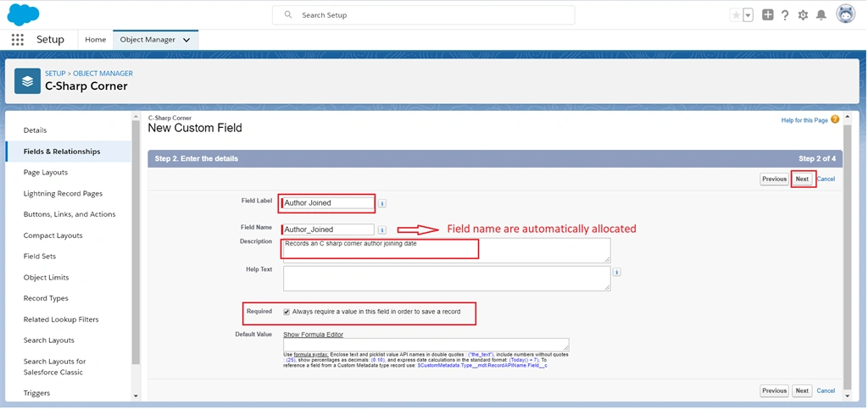Click the Help for this Page link
Image resolution: width=868 pixels, height=409 pixels.
point(804,120)
